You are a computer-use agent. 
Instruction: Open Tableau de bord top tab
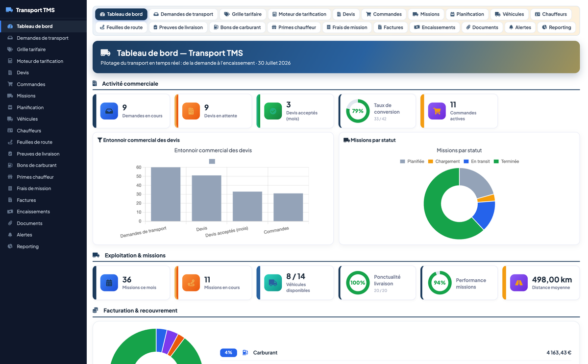pos(121,14)
